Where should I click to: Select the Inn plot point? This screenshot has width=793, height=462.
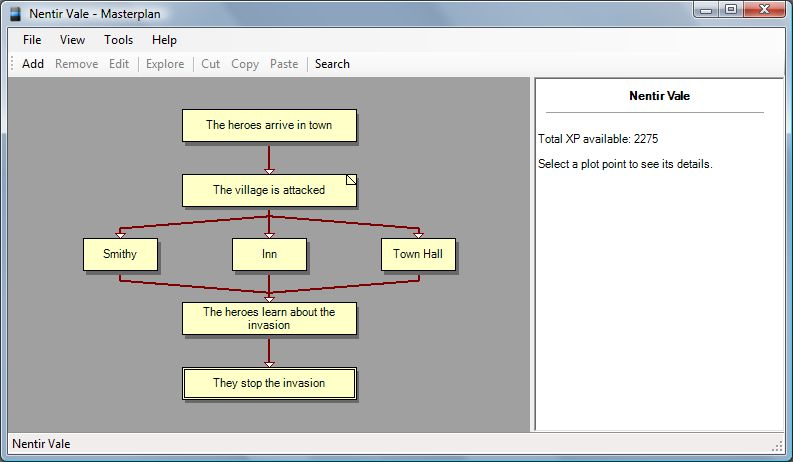pos(269,254)
